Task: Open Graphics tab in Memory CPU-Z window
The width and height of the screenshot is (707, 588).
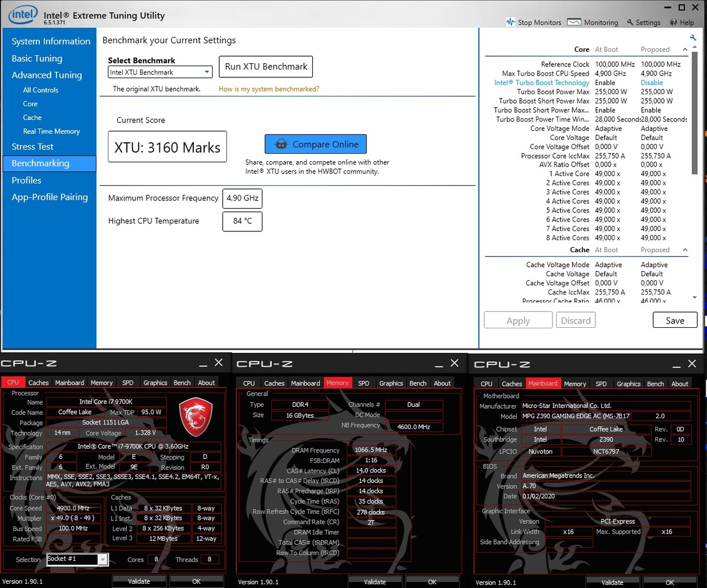Action: point(391,383)
